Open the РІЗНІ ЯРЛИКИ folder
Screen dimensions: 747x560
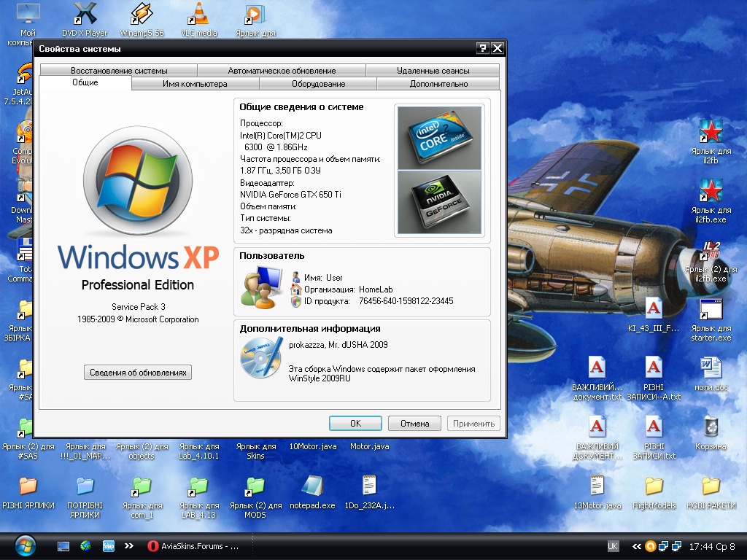click(28, 486)
